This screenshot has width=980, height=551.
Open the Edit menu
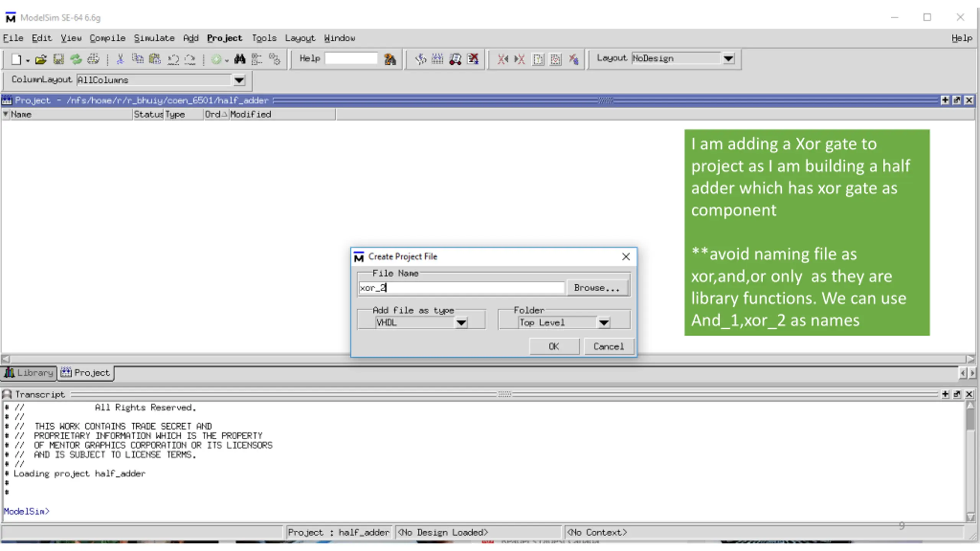pos(42,38)
